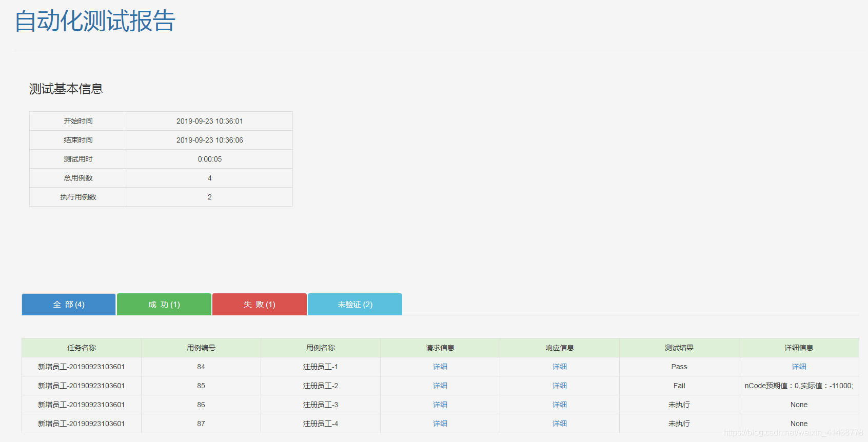
Task: Click case name 注册员工-3
Action: point(321,405)
